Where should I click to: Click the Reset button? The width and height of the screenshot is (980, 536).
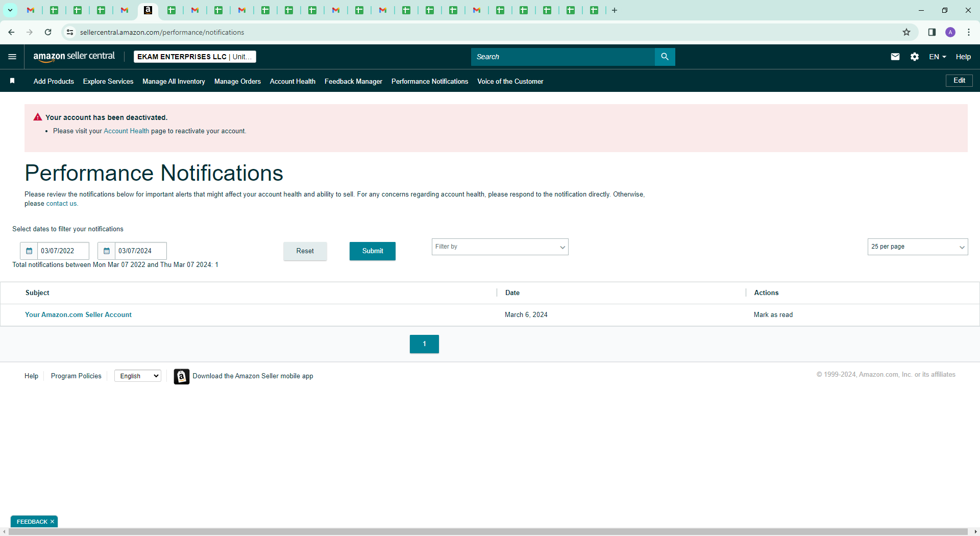coord(305,251)
